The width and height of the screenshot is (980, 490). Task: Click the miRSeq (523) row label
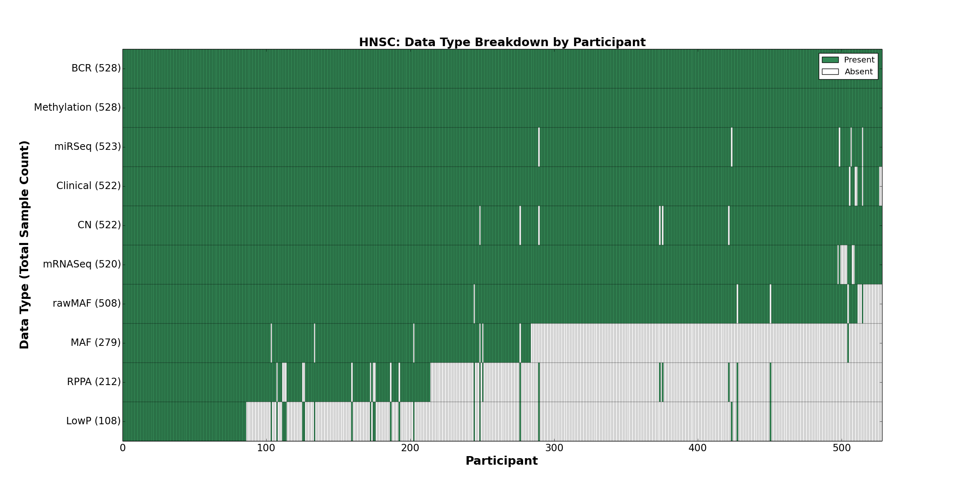pyautogui.click(x=87, y=147)
